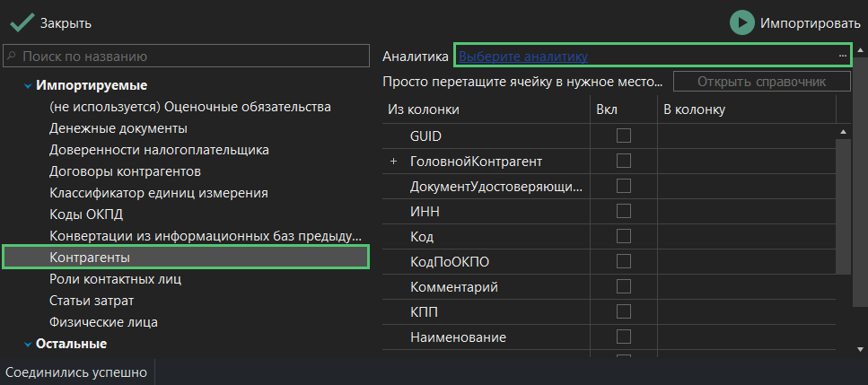The image size is (868, 385).
Task: Click the ellipsis button in analytics field
Action: (x=843, y=56)
